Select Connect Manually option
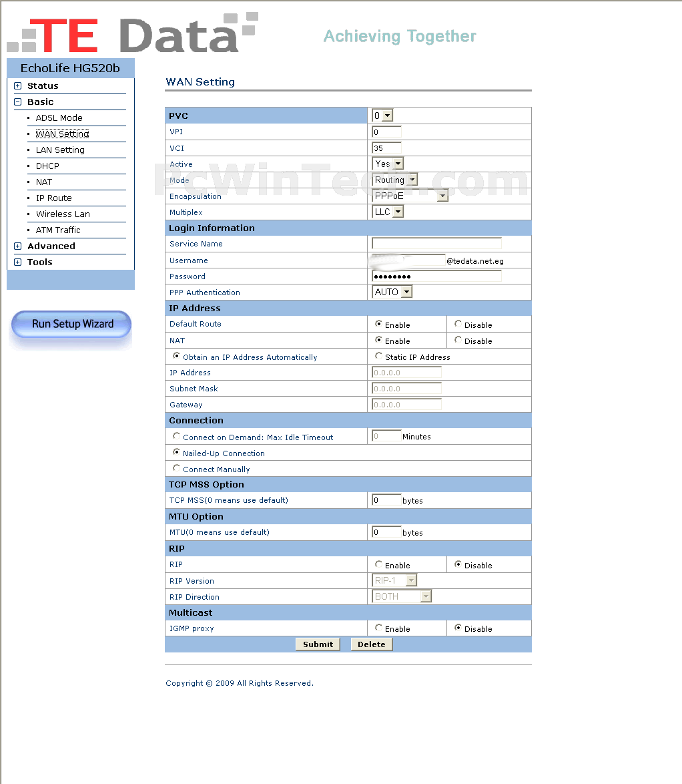This screenshot has width=682, height=784. pyautogui.click(x=176, y=468)
